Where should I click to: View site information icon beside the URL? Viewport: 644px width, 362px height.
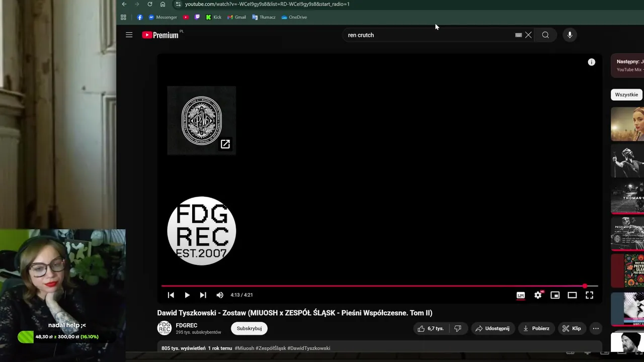coord(178,4)
